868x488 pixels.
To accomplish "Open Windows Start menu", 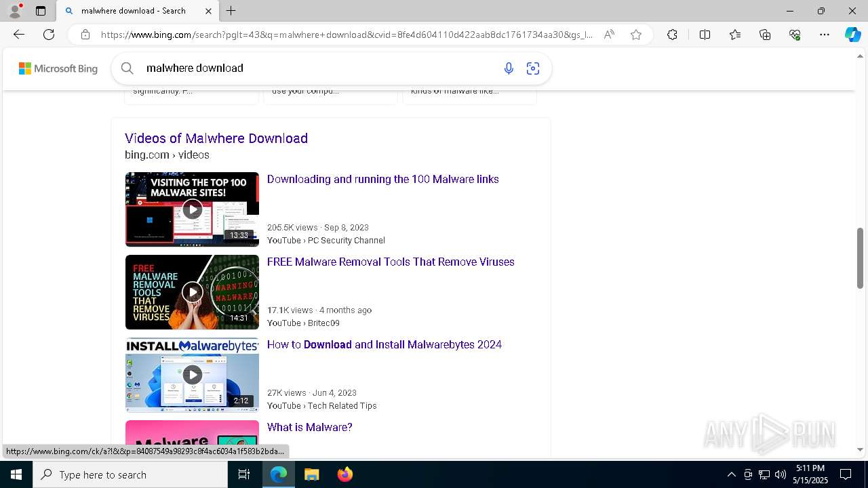I will [16, 474].
